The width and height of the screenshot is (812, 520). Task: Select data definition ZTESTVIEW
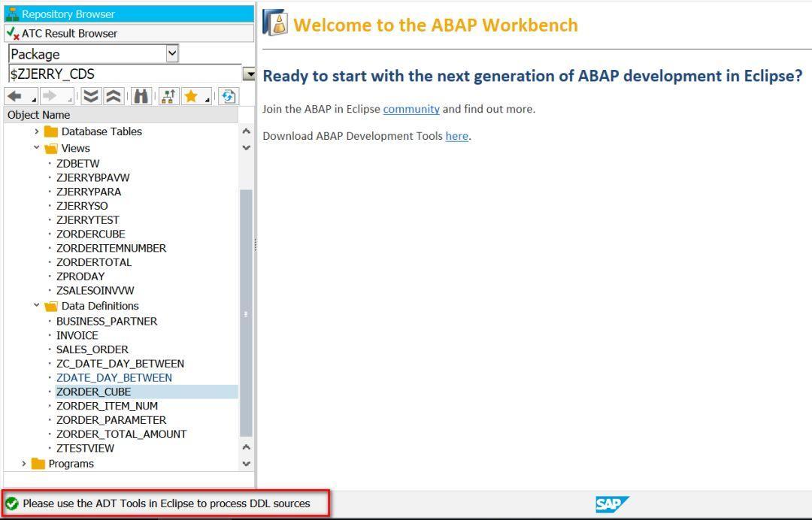coord(85,449)
